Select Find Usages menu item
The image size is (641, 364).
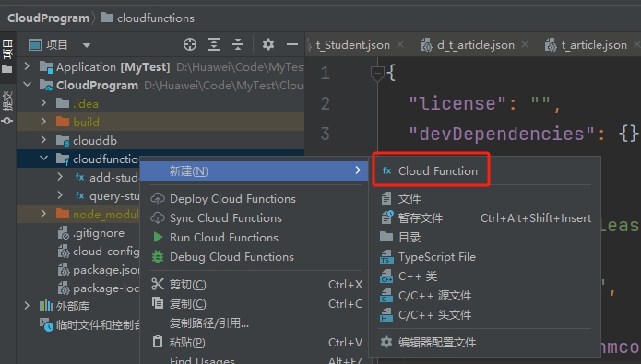click(x=254, y=359)
